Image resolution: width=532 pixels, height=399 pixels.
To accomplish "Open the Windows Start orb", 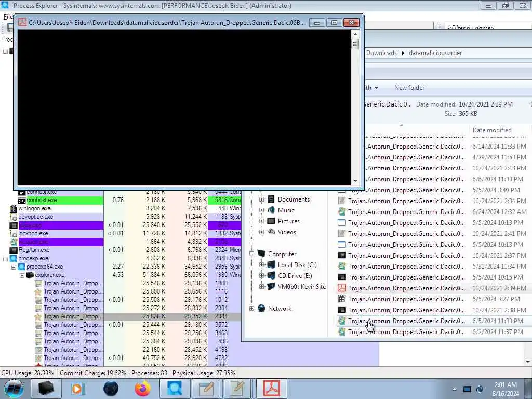I will pyautogui.click(x=14, y=389).
